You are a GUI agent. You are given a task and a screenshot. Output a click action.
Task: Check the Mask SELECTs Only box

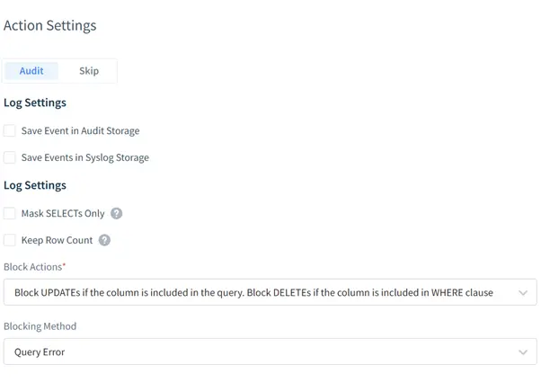[9, 213]
